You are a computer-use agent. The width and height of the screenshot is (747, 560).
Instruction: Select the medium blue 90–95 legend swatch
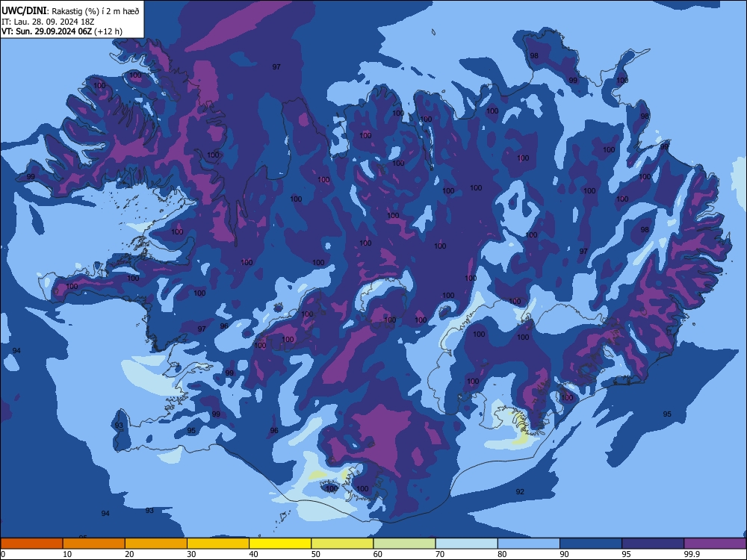click(x=591, y=544)
